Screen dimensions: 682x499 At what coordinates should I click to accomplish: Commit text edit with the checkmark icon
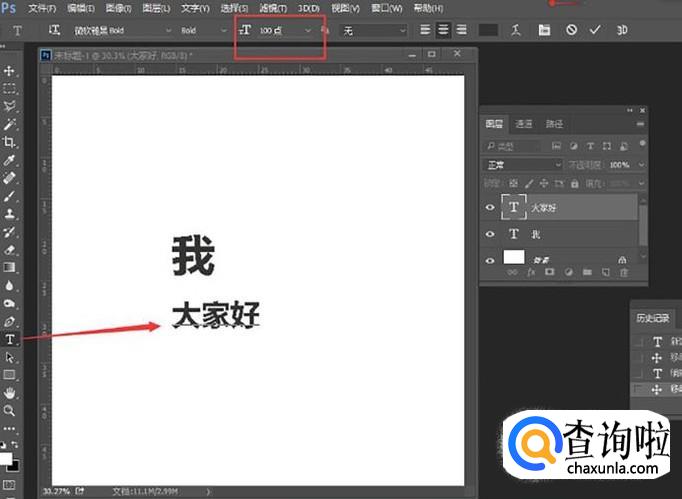pyautogui.click(x=595, y=31)
